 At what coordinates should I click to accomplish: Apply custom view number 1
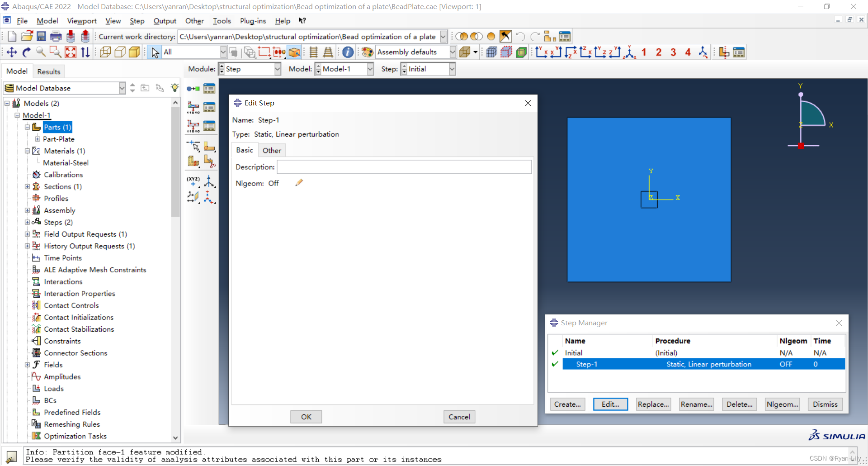pos(644,52)
